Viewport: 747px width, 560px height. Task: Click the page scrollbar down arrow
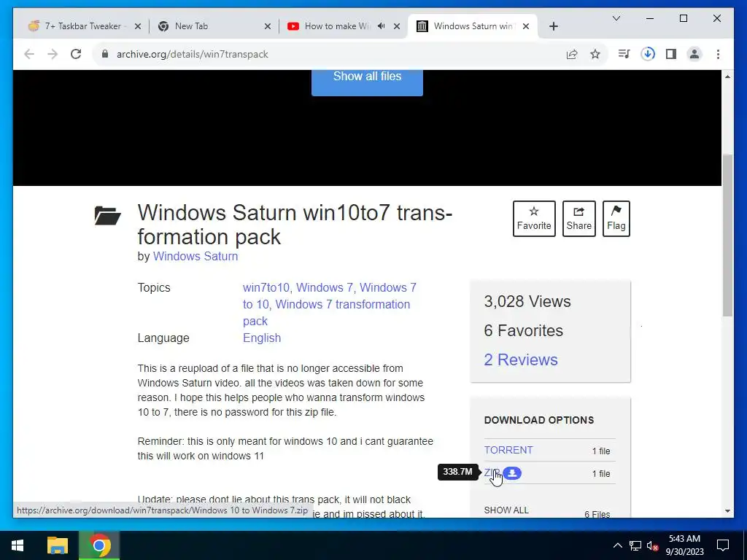727,511
